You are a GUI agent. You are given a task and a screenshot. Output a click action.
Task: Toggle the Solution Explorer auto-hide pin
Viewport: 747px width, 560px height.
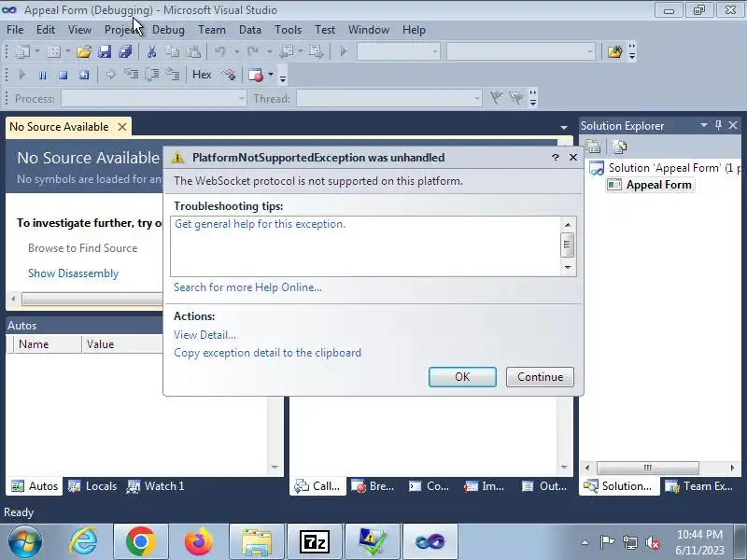point(718,125)
